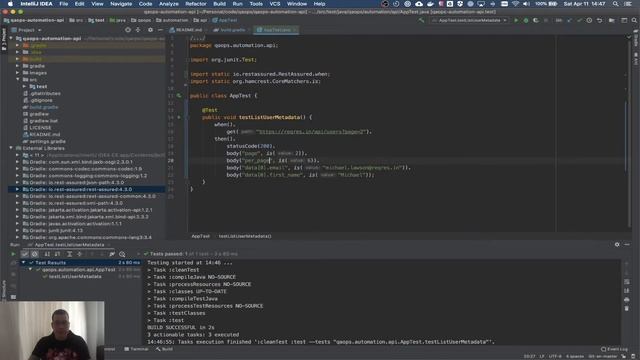Start debugging with the green bug icon
The image size is (640, 360).
click(526, 20)
